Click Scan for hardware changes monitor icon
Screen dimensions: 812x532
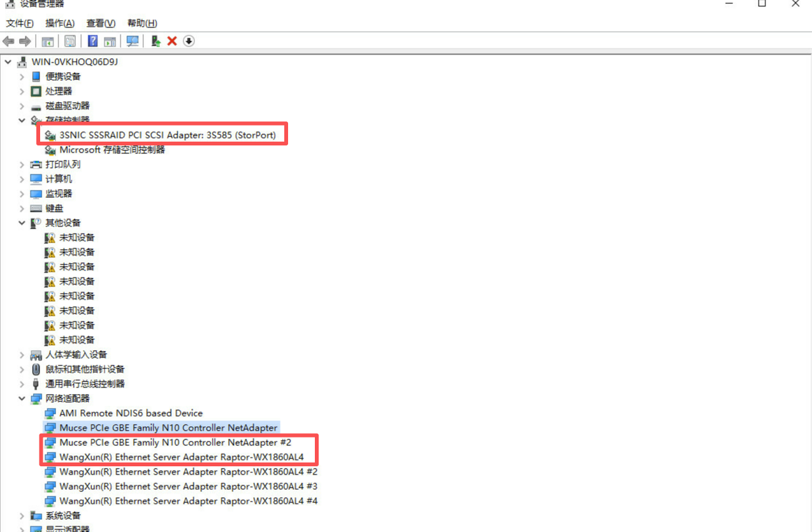(x=133, y=41)
